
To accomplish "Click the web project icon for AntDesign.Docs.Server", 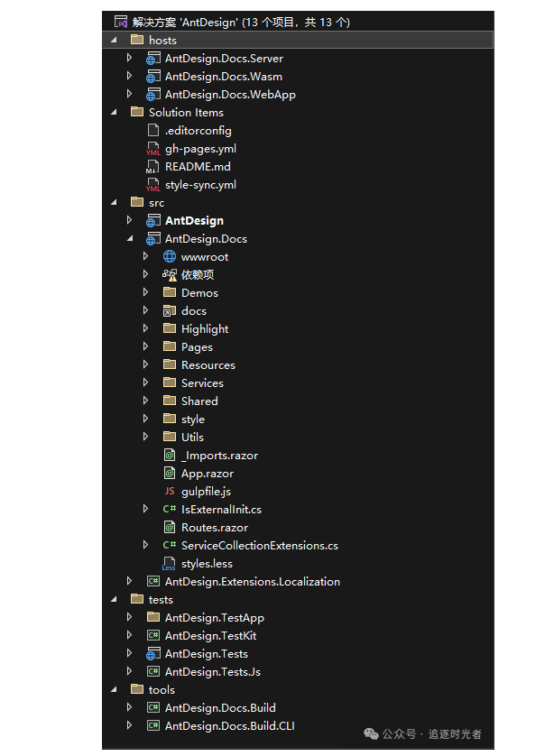I will tap(152, 58).
